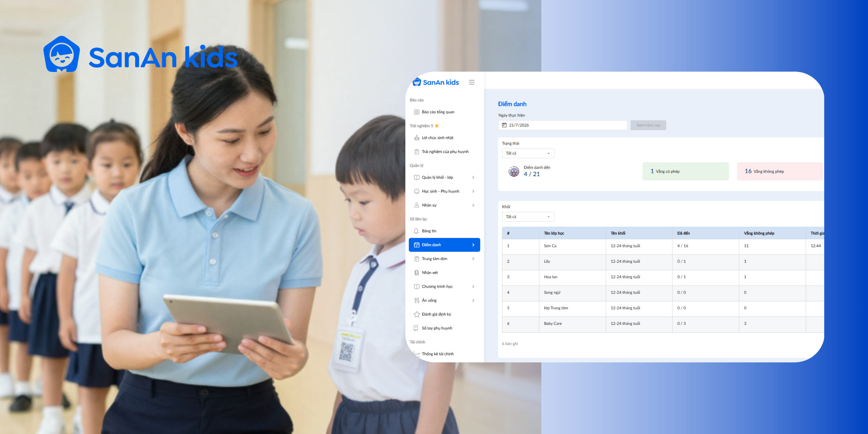Viewport: 868px width, 434px height.
Task: Expand Học sinh - Phụ huynh chevron
Action: click(473, 191)
